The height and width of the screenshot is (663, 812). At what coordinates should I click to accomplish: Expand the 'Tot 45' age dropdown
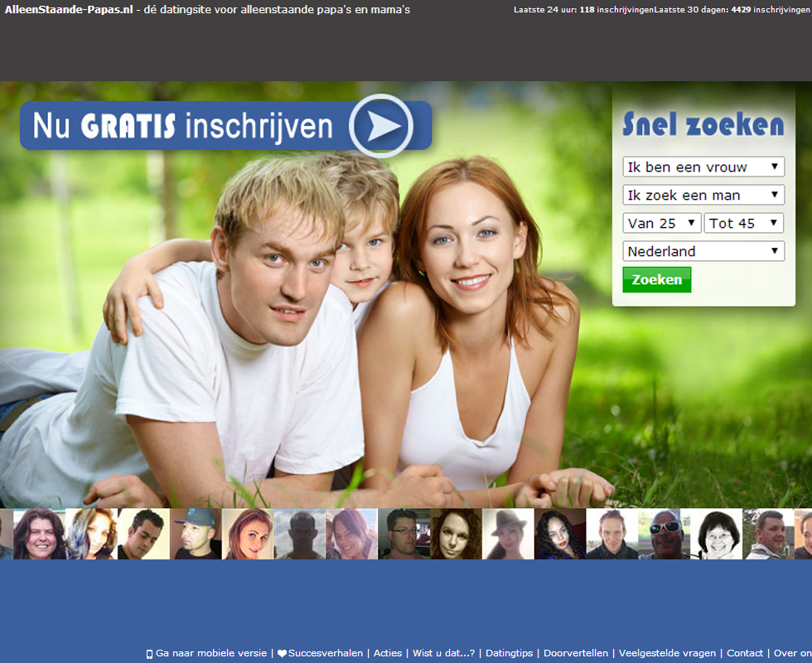pos(744,223)
